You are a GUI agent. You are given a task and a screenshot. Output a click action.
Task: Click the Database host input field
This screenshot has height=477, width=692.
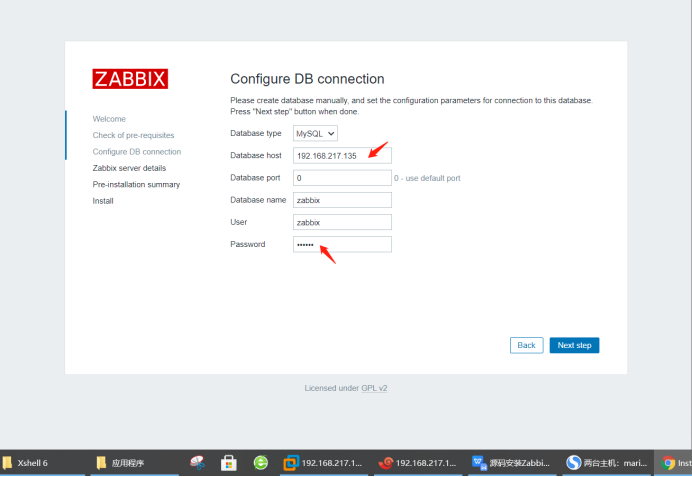(x=342, y=156)
